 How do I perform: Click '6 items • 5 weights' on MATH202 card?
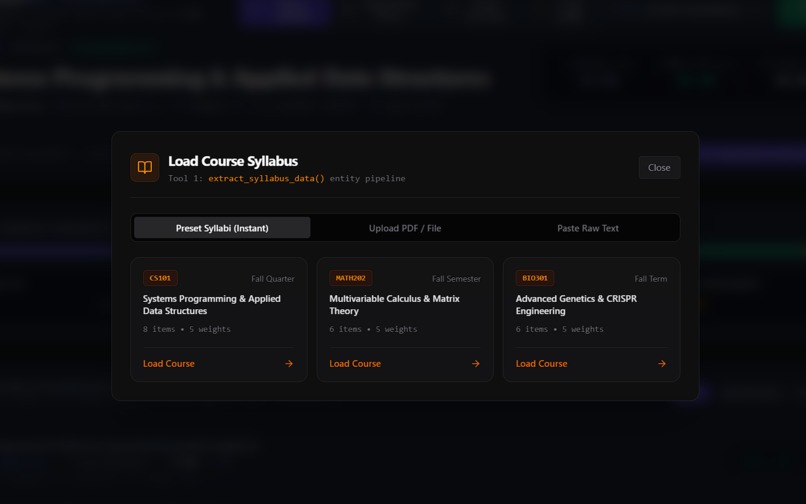(x=373, y=329)
